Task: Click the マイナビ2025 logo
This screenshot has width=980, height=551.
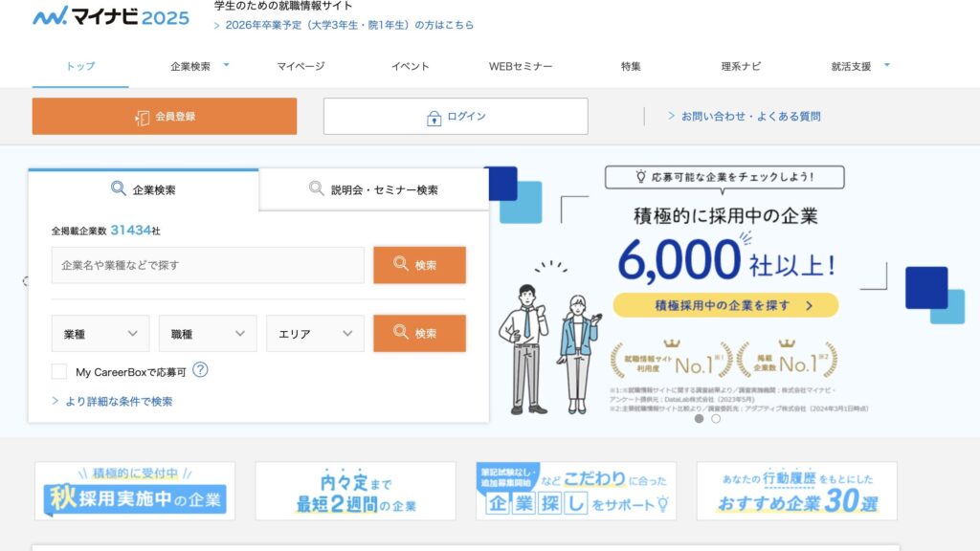Action: [x=110, y=16]
